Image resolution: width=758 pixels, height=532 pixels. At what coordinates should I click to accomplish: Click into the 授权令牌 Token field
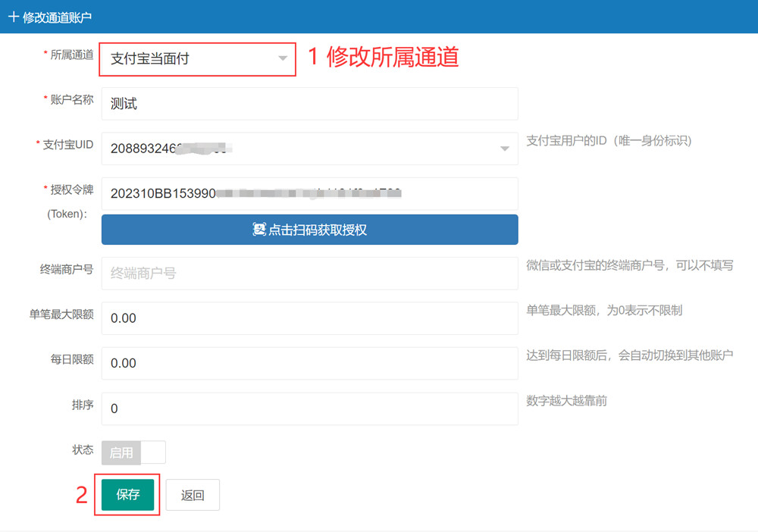309,193
